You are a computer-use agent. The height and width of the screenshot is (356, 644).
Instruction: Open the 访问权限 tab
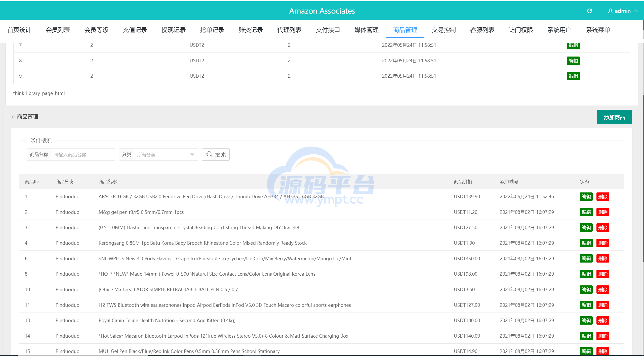521,30
